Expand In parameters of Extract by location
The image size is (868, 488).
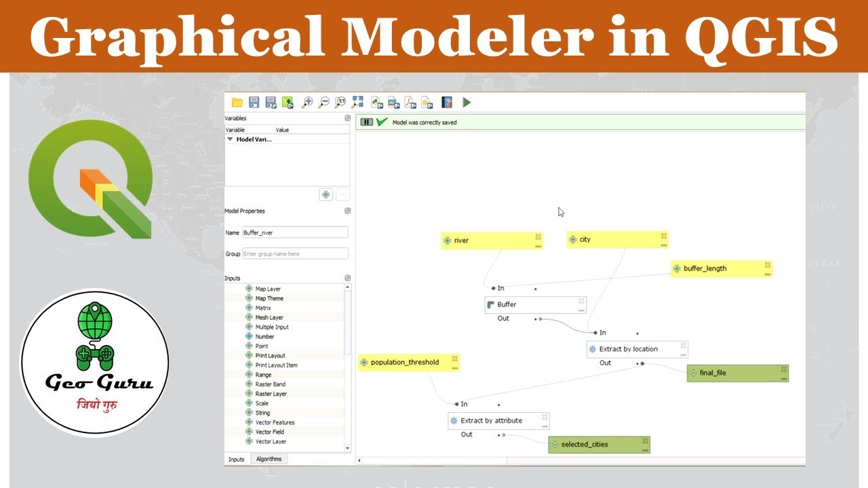[x=637, y=333]
